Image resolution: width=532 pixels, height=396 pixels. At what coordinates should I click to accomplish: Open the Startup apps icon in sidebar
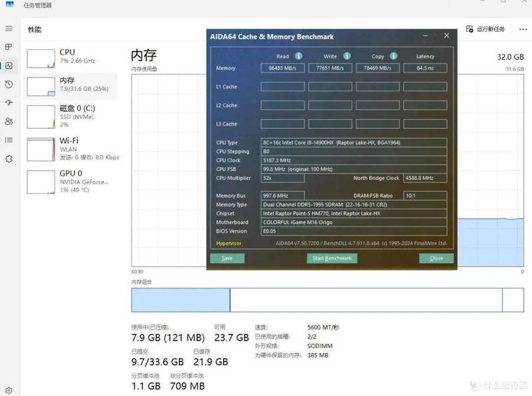[9, 102]
